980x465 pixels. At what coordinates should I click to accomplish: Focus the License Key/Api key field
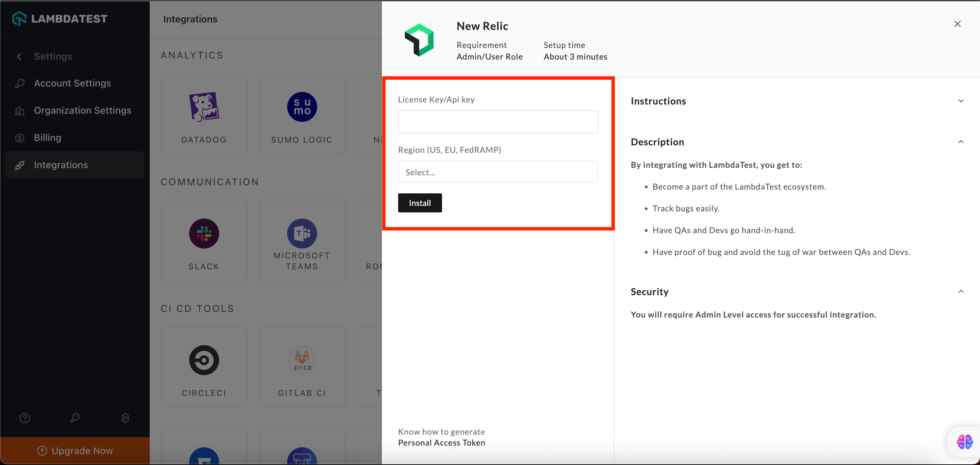(497, 122)
